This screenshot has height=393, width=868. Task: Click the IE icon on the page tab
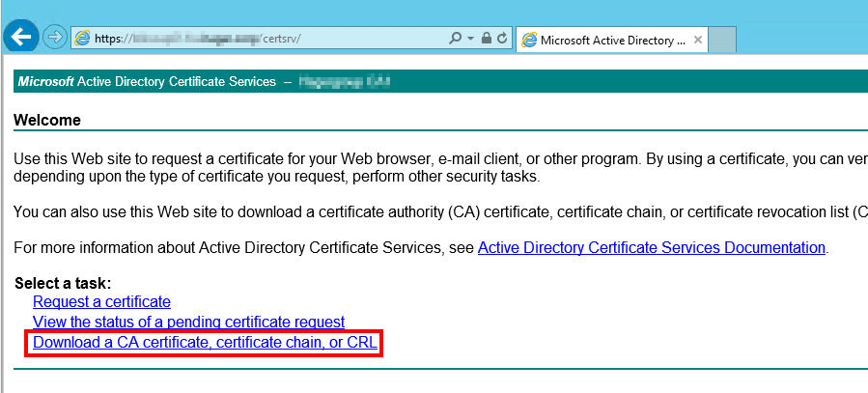[529, 41]
